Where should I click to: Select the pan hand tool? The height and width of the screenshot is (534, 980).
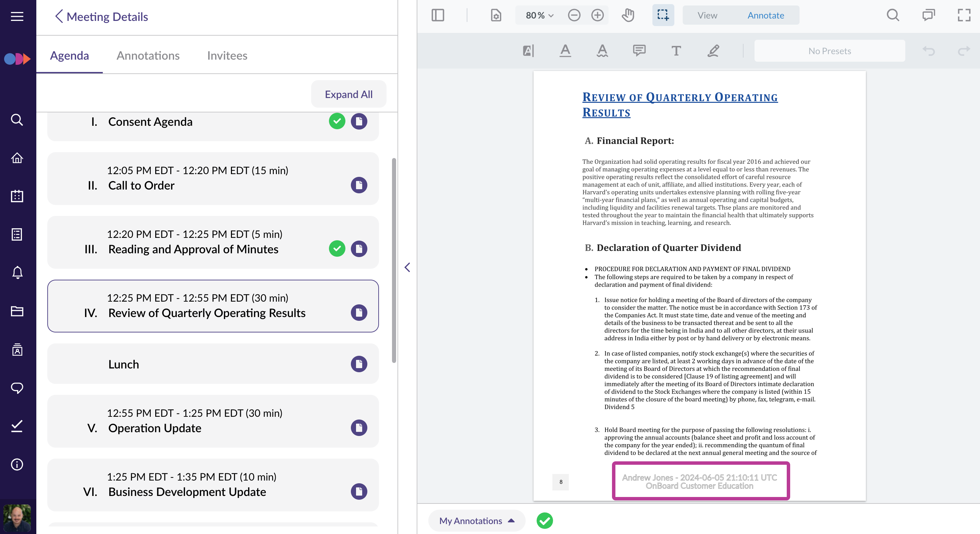(x=628, y=15)
